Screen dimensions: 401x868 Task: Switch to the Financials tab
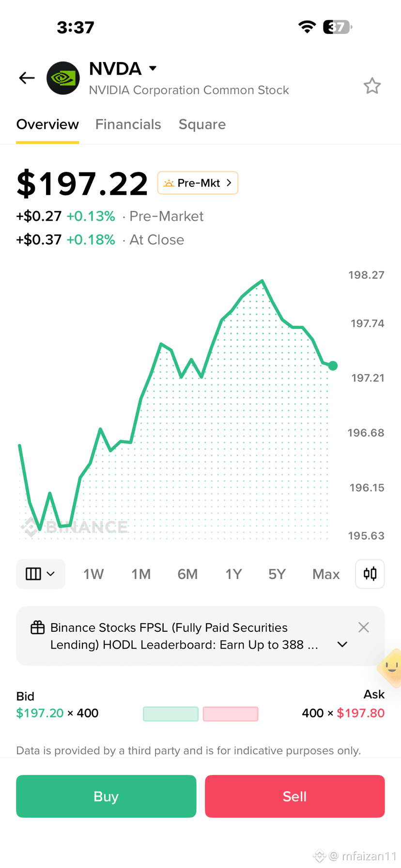tap(128, 124)
